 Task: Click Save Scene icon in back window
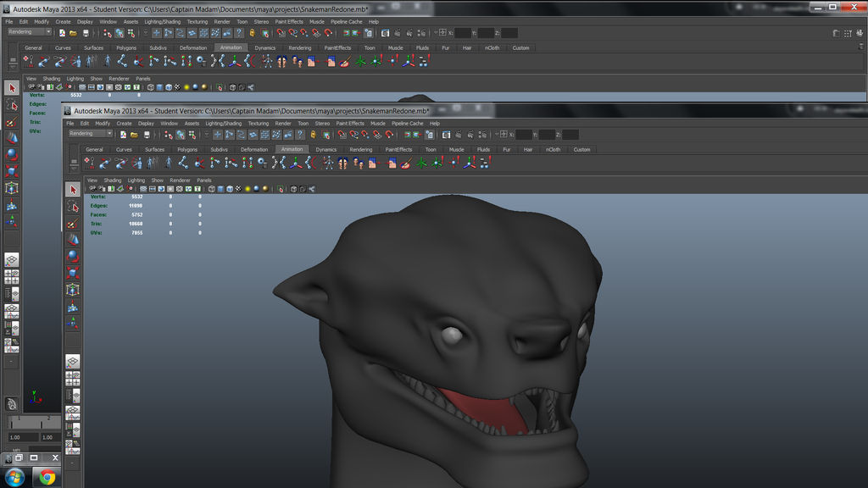[x=86, y=33]
